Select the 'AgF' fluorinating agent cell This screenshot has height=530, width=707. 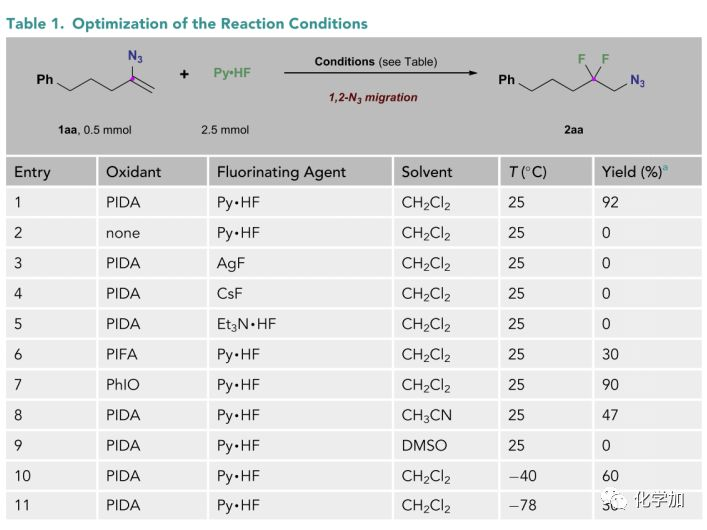232,263
